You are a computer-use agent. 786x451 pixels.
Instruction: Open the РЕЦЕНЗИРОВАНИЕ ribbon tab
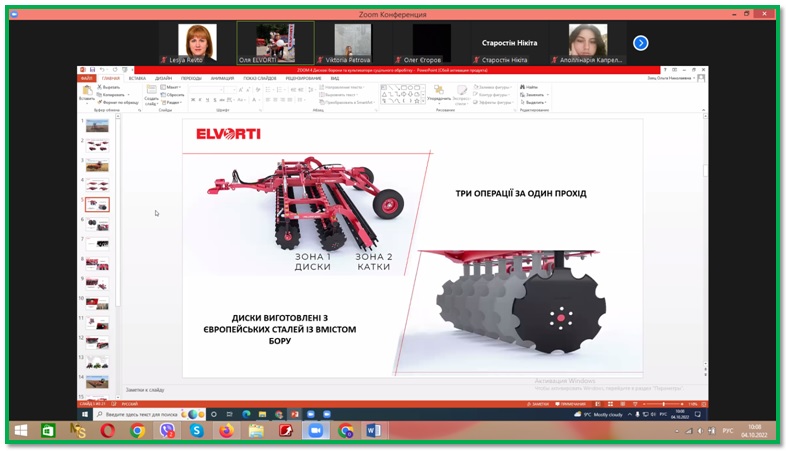point(303,78)
